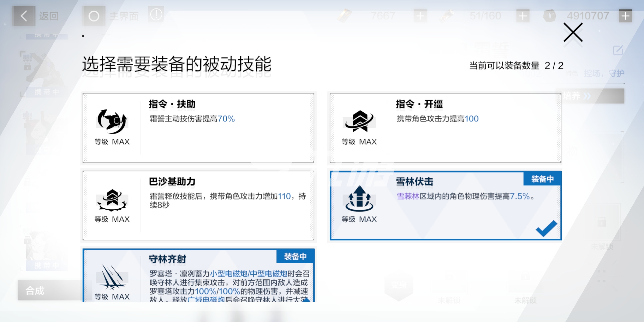Add currency with plus next to 4910707
Screen dimensions: 644x322
(625, 16)
